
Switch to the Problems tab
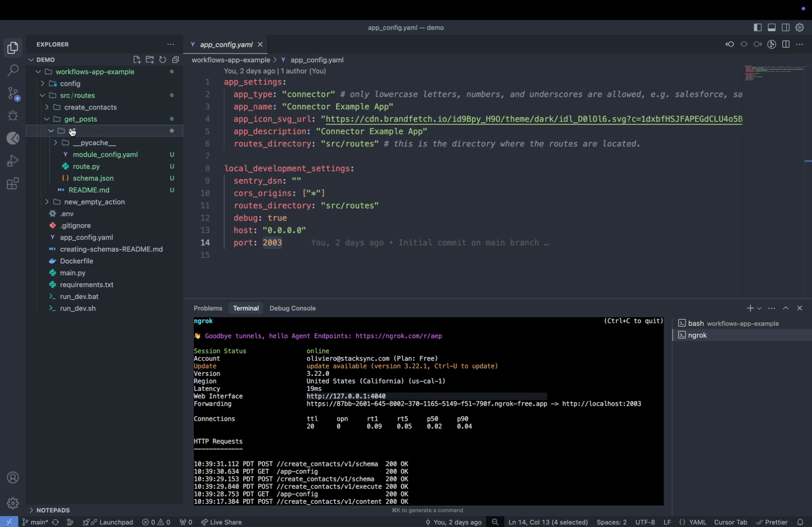[208, 308]
